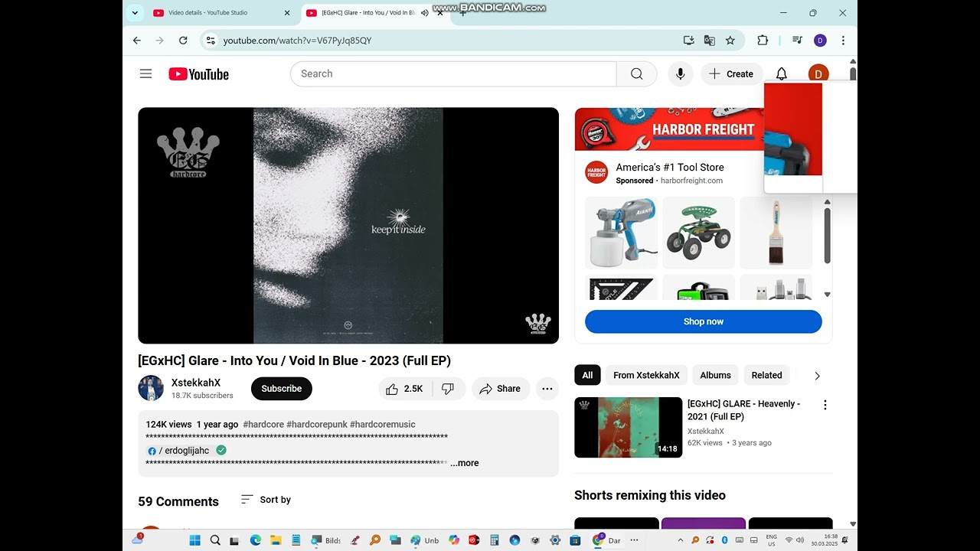This screenshot has width=980, height=551.
Task: Select the All filter chip
Action: coord(587,375)
